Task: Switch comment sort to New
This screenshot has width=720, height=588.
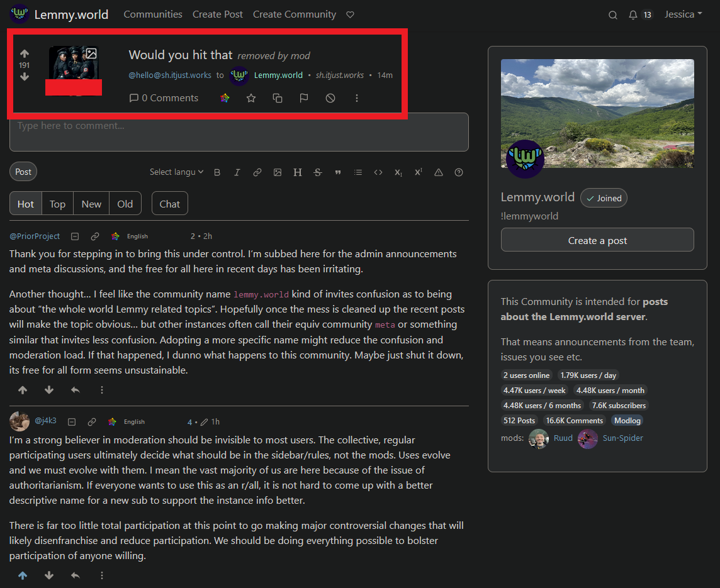Action: [91, 204]
